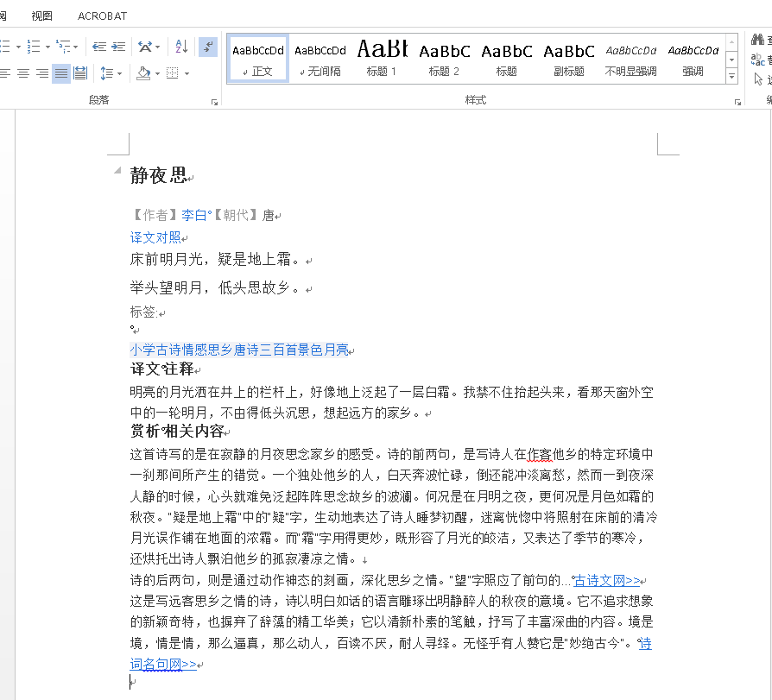Click the Select cursor icon

758,79
